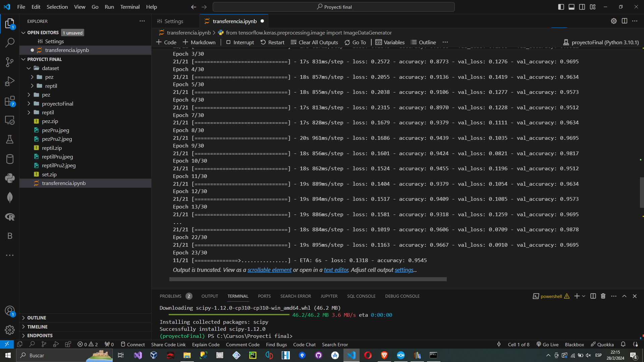Open the Python sidebar icon
Viewport: 644px width, 362px height.
[10, 178]
